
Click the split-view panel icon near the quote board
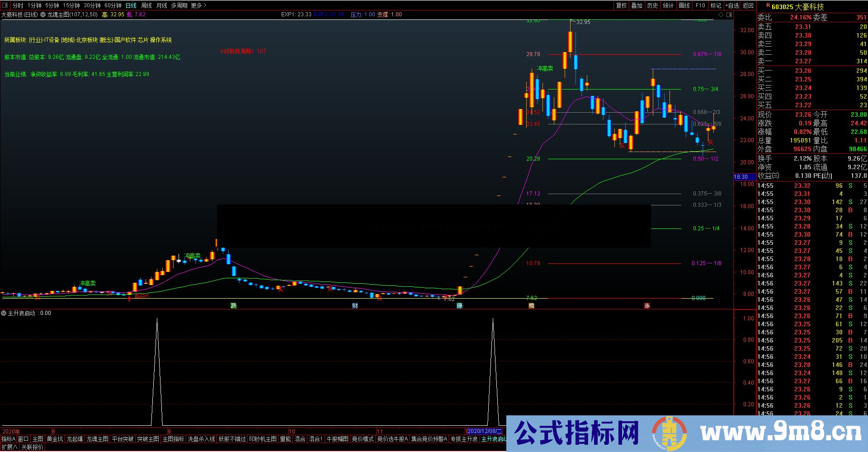[x=730, y=14]
